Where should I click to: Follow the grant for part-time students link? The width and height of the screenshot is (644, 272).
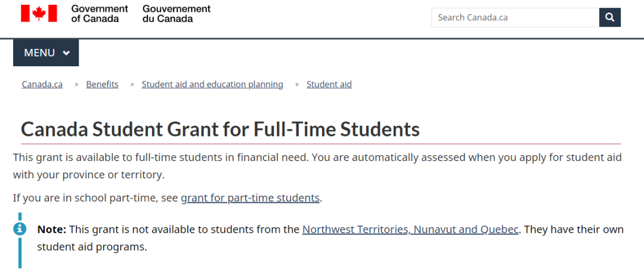click(x=250, y=197)
